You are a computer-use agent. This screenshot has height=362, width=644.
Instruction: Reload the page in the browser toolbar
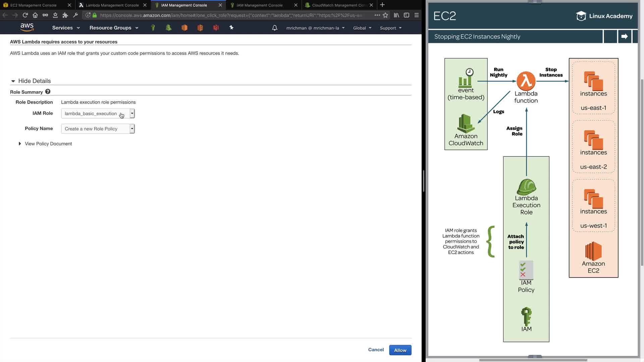click(x=25, y=15)
